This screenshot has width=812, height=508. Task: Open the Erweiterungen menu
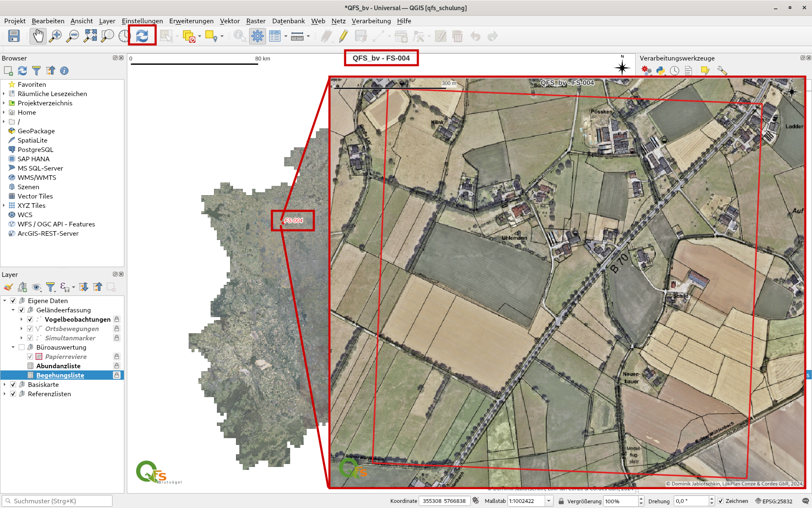click(x=191, y=21)
